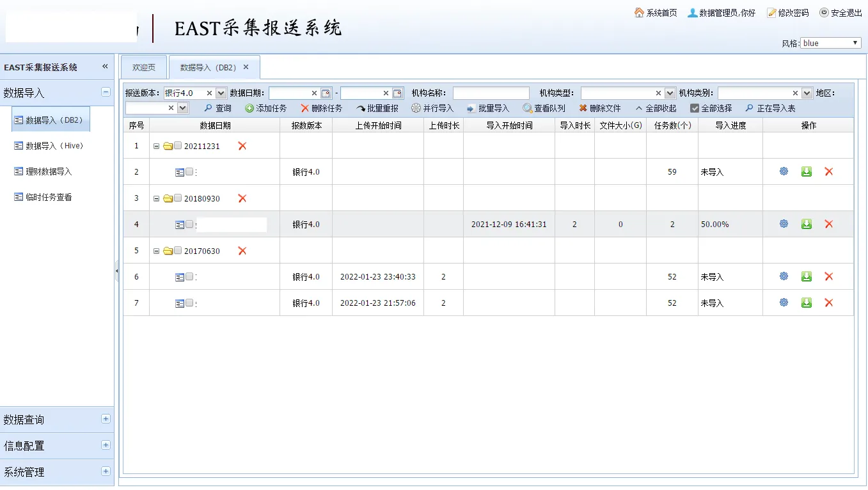Open the 机构类型 dropdown arrow
868x490 pixels.
(x=670, y=93)
